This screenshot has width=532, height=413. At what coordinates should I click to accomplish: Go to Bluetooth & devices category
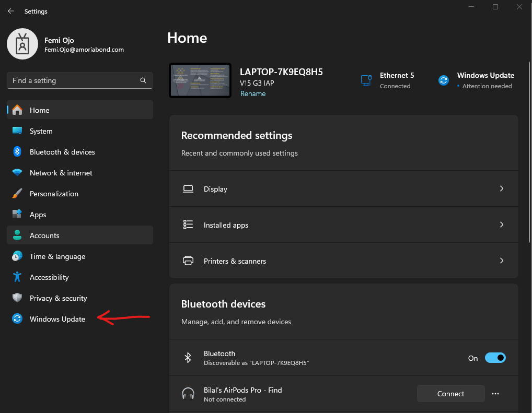[x=80, y=151]
